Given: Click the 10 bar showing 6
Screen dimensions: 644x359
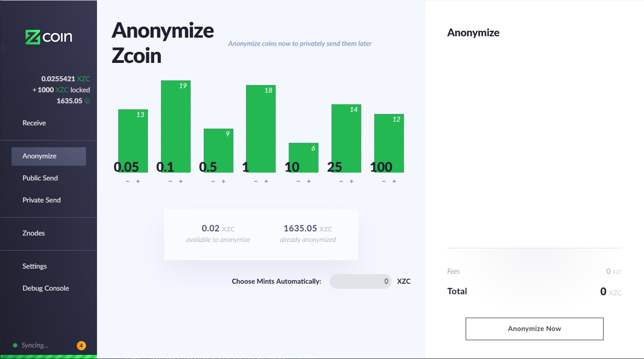Looking at the screenshot, I should click(303, 157).
